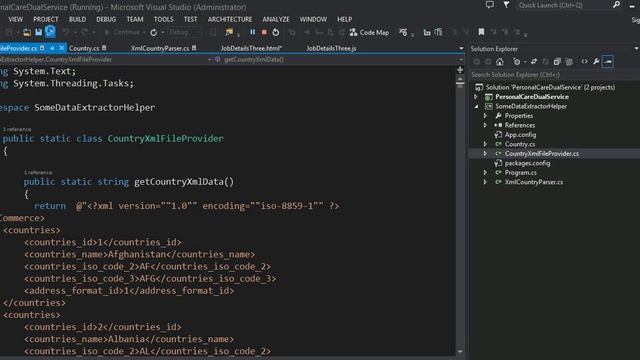The width and height of the screenshot is (640, 360).
Task: Open the TEST menu
Action: (x=190, y=19)
